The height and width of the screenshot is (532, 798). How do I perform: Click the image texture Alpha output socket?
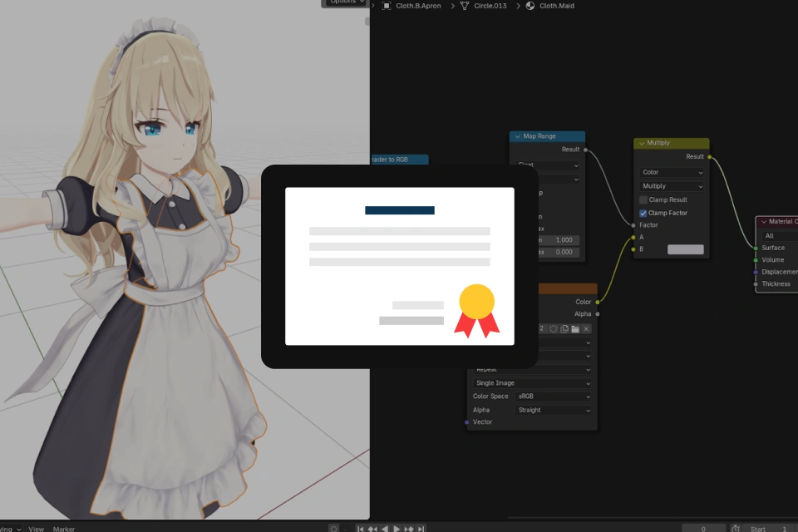(x=598, y=314)
